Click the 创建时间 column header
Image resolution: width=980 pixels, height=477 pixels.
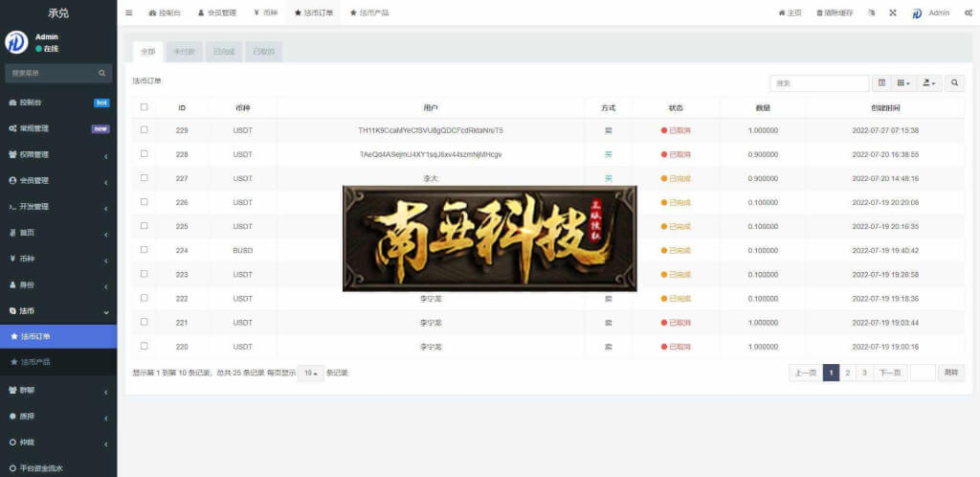885,107
